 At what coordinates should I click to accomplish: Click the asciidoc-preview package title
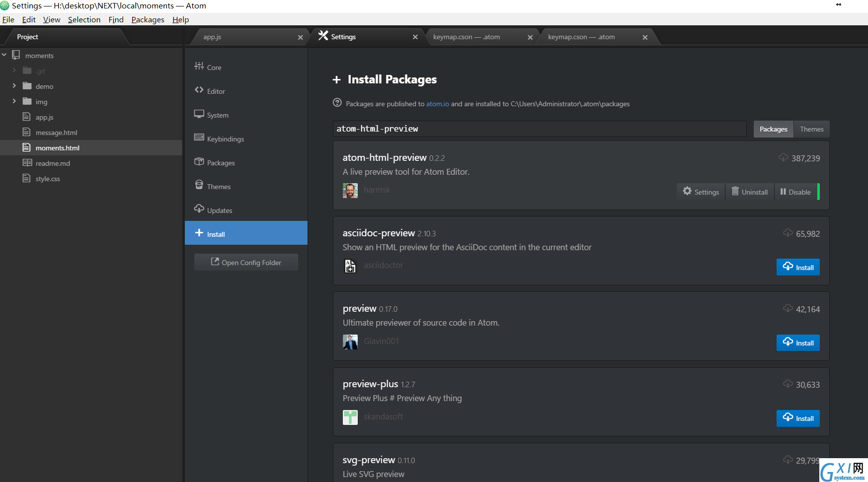coord(379,233)
